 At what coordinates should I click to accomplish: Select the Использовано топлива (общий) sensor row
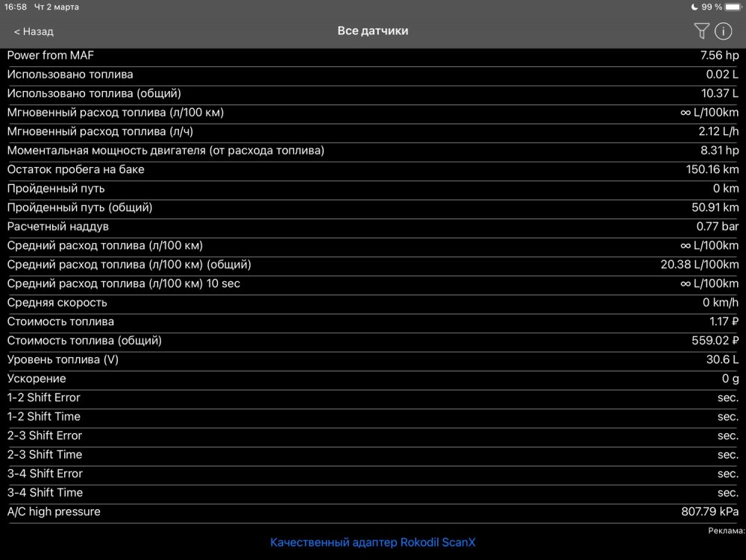373,93
